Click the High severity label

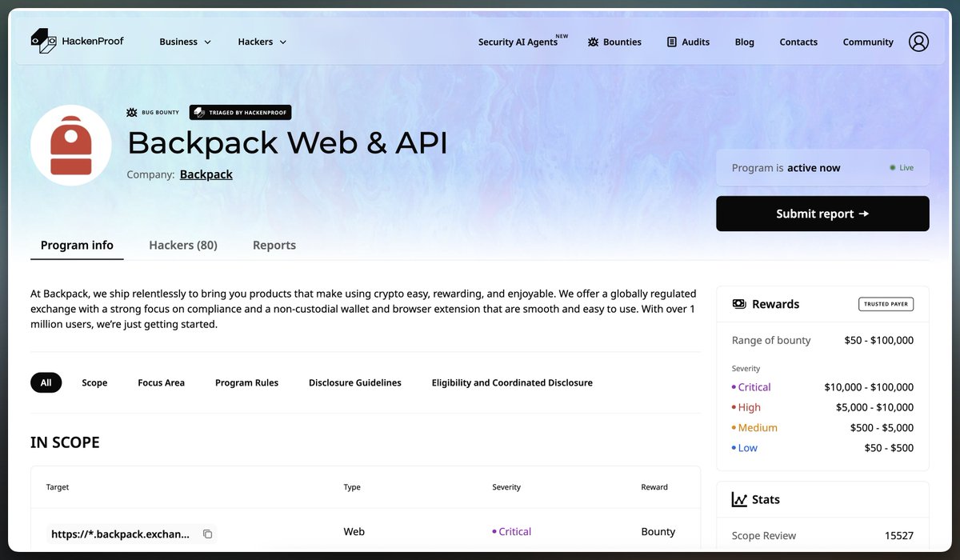[746, 407]
